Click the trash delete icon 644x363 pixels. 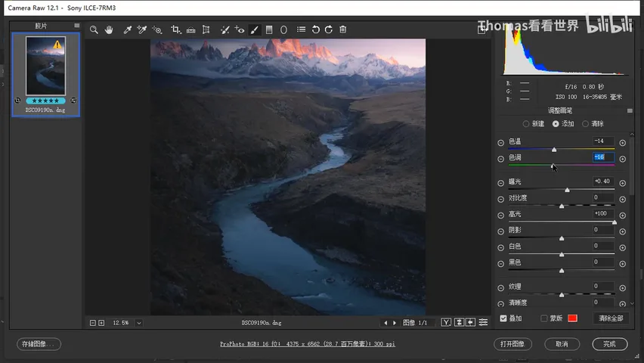click(343, 29)
